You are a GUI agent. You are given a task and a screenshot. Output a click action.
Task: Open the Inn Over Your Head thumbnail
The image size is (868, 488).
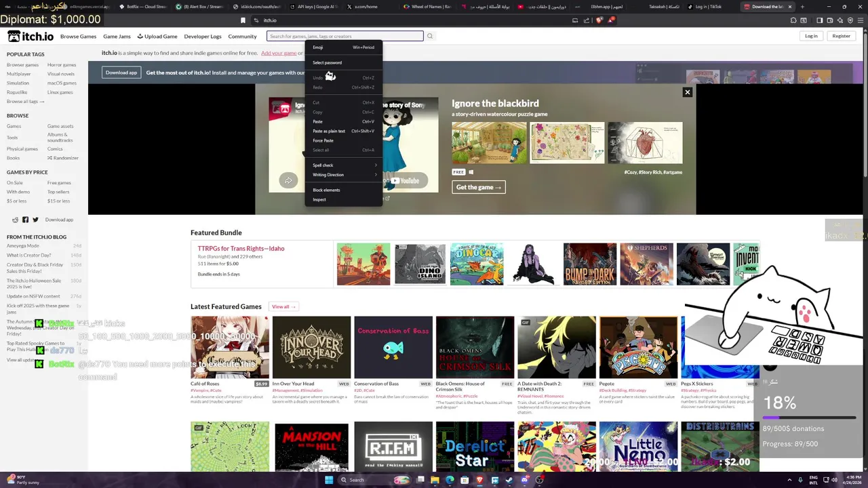[311, 347]
